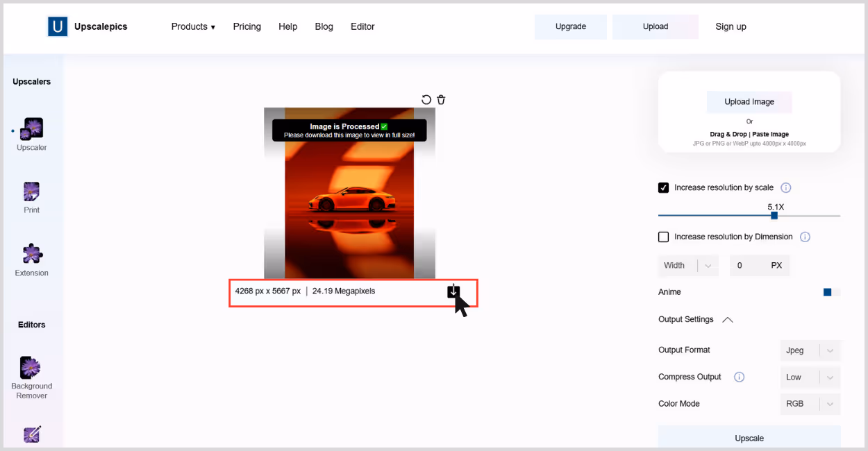Click the Upload Image button
The width and height of the screenshot is (868, 451).
749,102
